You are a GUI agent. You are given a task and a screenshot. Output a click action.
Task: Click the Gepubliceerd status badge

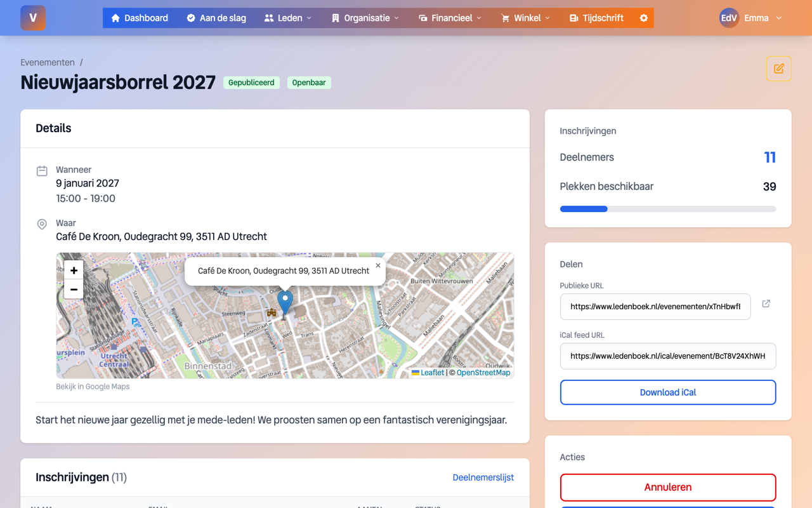(251, 83)
